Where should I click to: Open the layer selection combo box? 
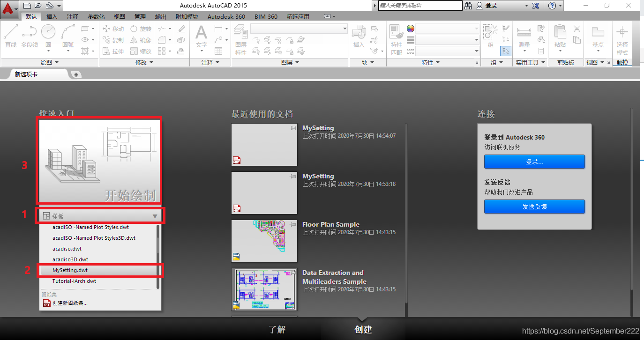coord(299,29)
